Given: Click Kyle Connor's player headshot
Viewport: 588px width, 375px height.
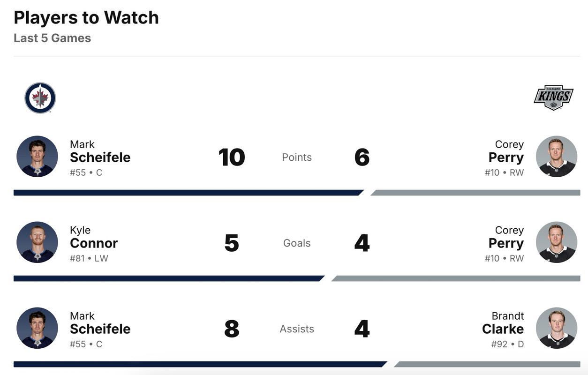Looking at the screenshot, I should point(37,242).
